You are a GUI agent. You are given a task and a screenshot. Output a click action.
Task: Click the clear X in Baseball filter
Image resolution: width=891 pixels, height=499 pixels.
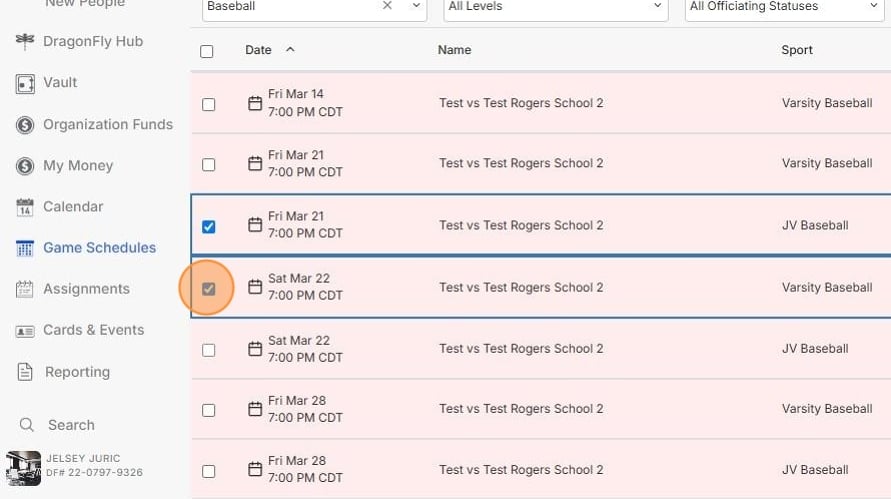pyautogui.click(x=387, y=6)
